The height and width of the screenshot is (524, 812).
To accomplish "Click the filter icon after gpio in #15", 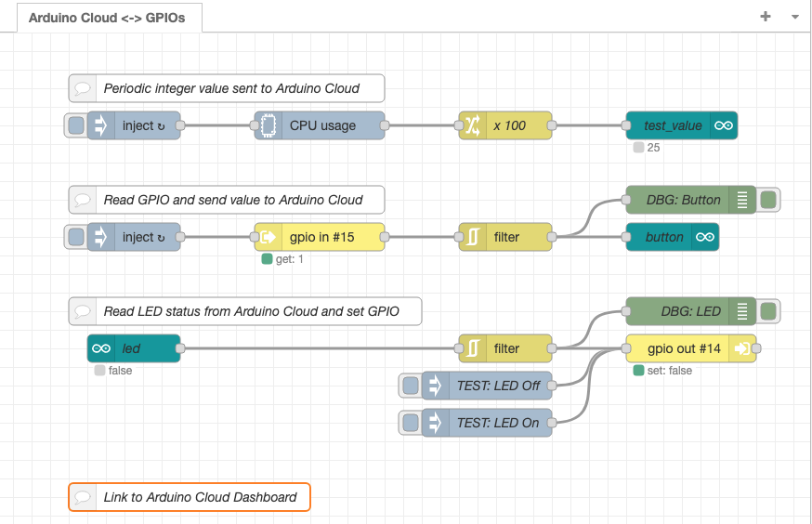I will coord(472,237).
